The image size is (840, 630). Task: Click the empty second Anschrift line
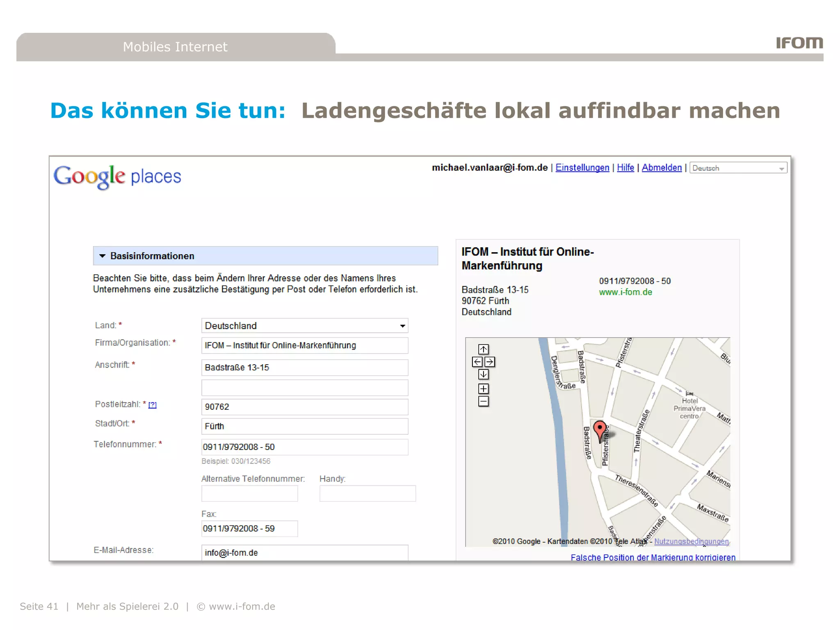(x=305, y=388)
